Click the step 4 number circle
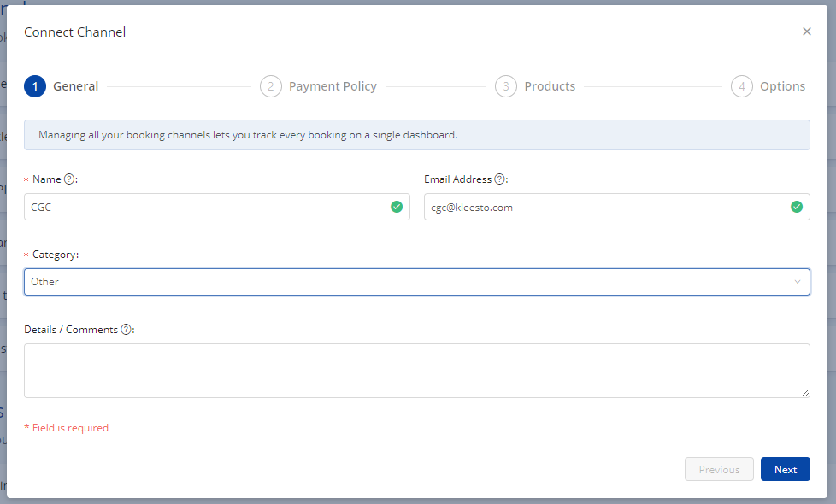Screen dimensions: 836x504 (742, 86)
